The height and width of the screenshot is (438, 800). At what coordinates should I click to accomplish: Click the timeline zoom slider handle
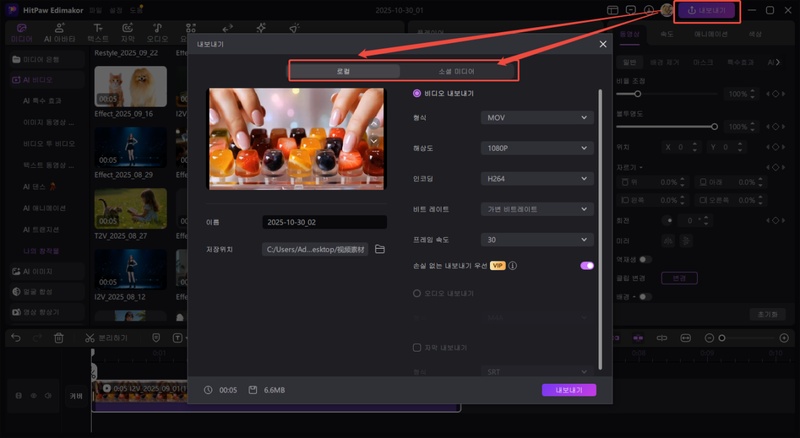[x=721, y=338]
